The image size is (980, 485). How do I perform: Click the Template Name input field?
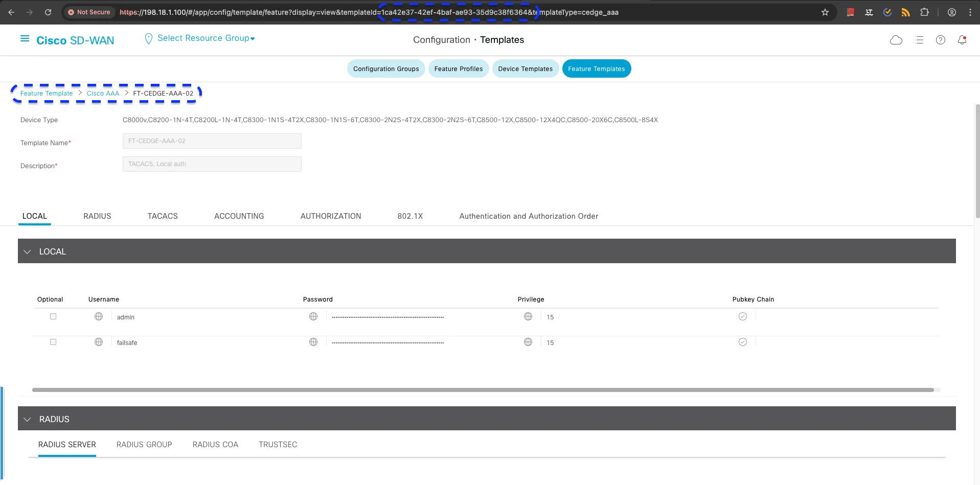pos(212,141)
